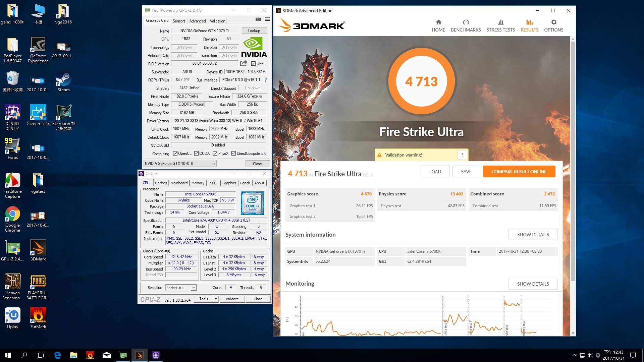Screen dimensions: 644x362
Task: Click Windows Start button
Action: 8,355
